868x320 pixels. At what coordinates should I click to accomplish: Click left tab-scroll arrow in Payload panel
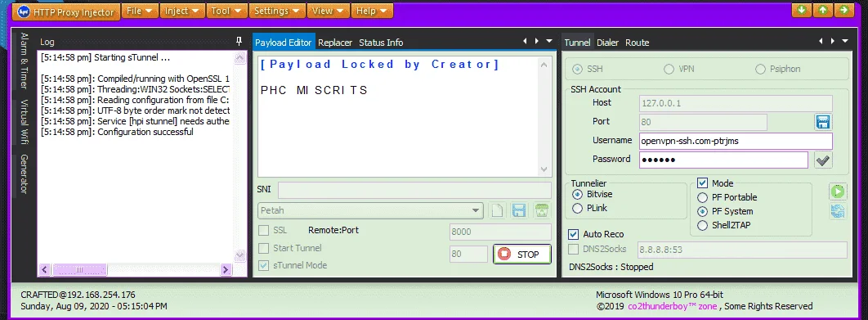(525, 41)
